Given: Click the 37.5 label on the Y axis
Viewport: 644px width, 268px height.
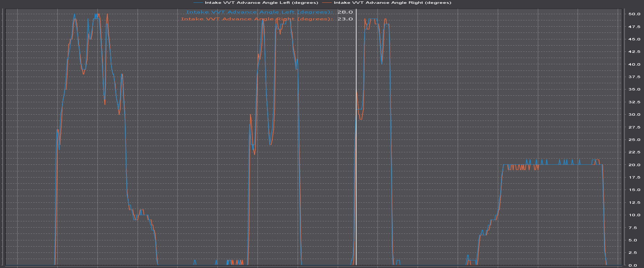Looking at the screenshot, I should [634, 77].
